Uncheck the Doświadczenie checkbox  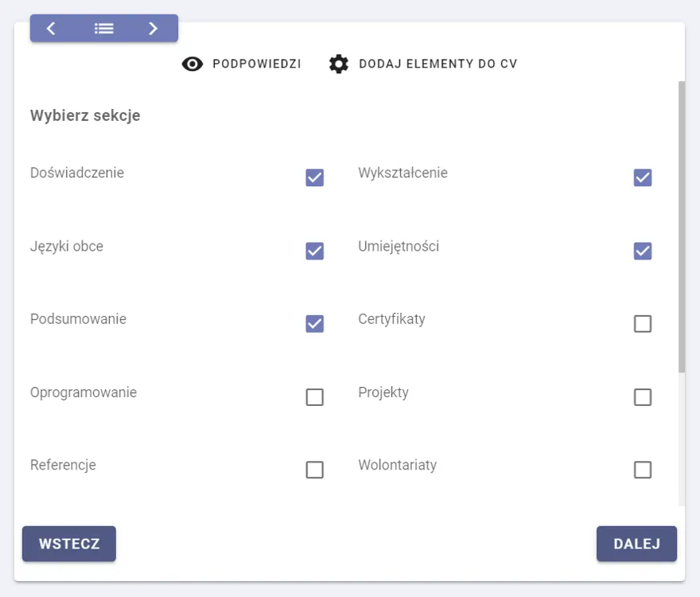point(315,178)
